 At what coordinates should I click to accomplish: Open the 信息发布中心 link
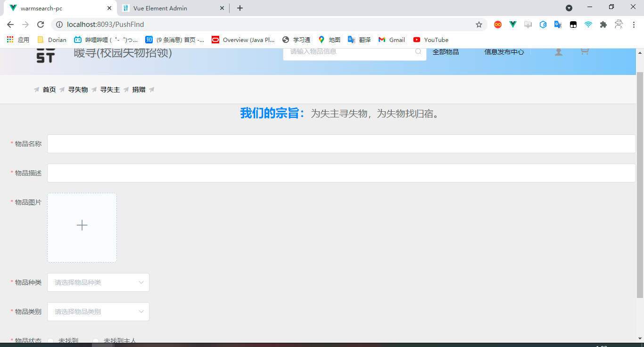click(x=504, y=52)
